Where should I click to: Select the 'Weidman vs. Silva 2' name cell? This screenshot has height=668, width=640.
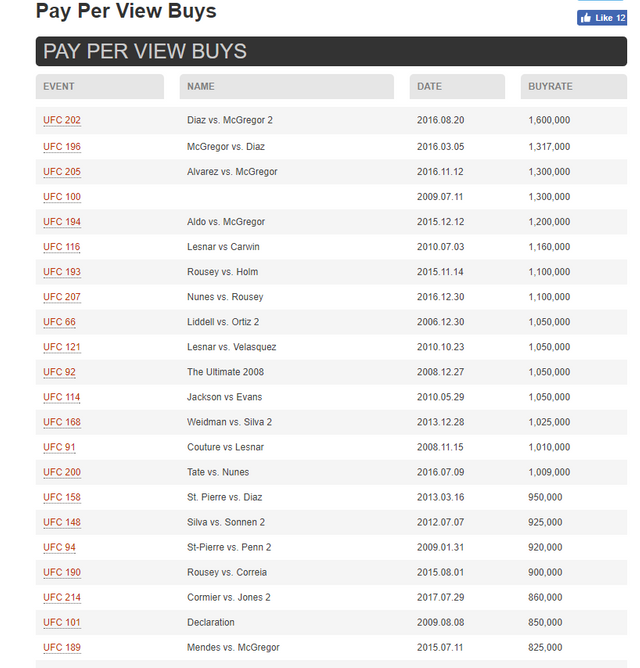pyautogui.click(x=229, y=422)
